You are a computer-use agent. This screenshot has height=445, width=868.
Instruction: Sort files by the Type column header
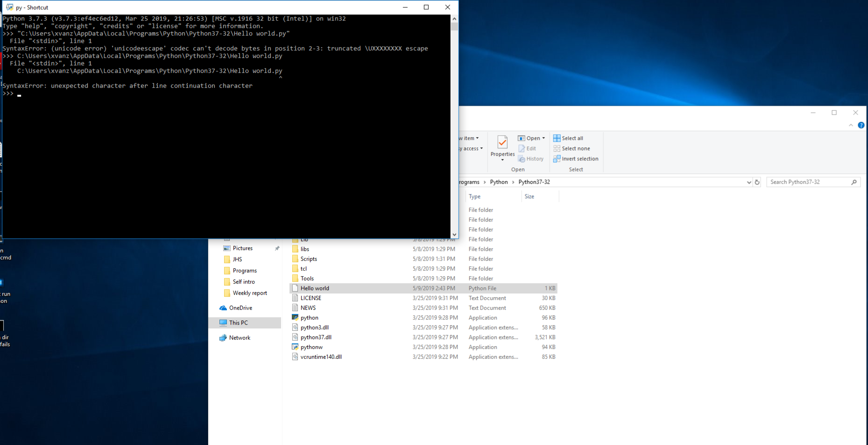[494, 196]
